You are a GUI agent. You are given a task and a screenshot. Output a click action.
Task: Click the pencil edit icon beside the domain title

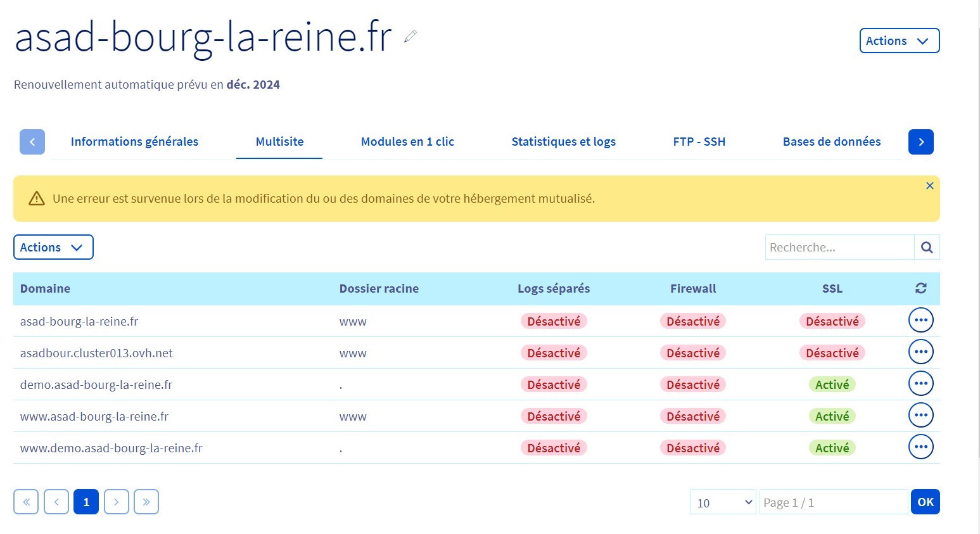tap(410, 37)
